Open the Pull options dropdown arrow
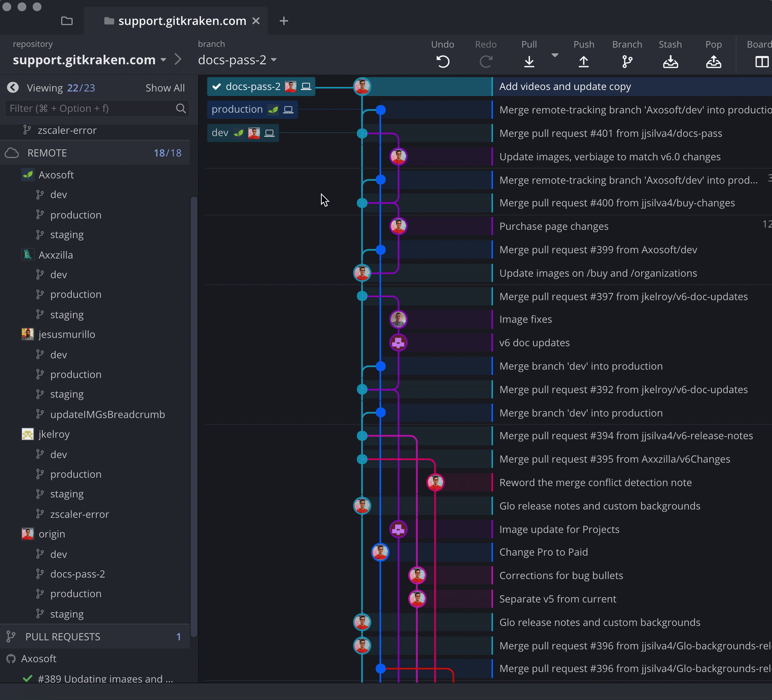 [555, 55]
